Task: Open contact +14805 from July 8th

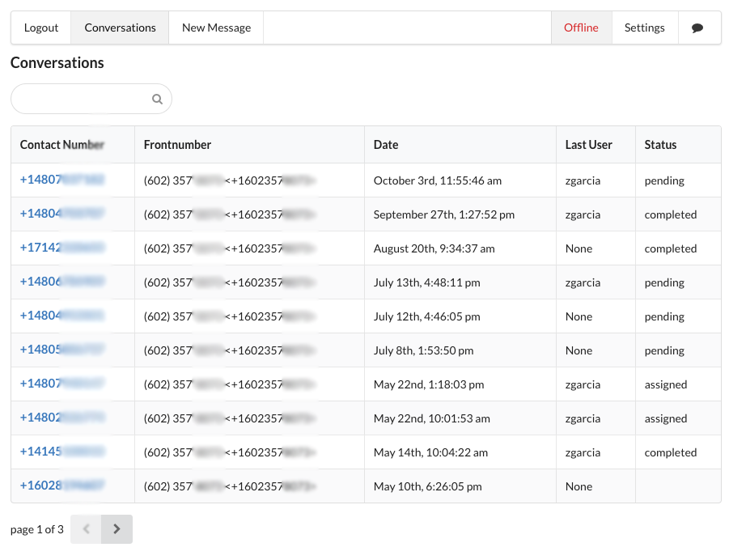Action: (61, 350)
